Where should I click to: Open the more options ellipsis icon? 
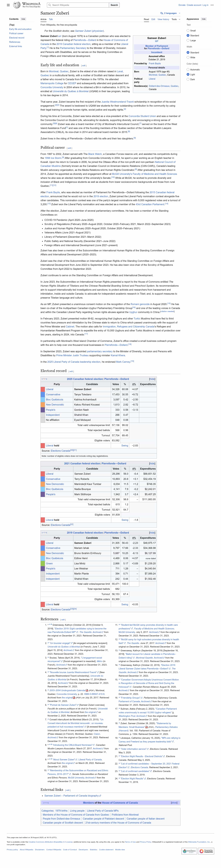coord(212,5)
